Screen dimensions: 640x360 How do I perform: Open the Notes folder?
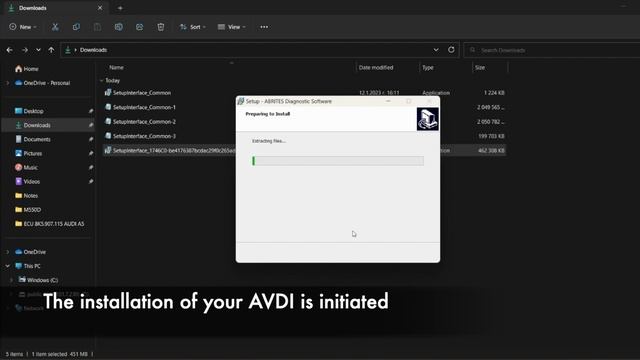tap(27, 196)
